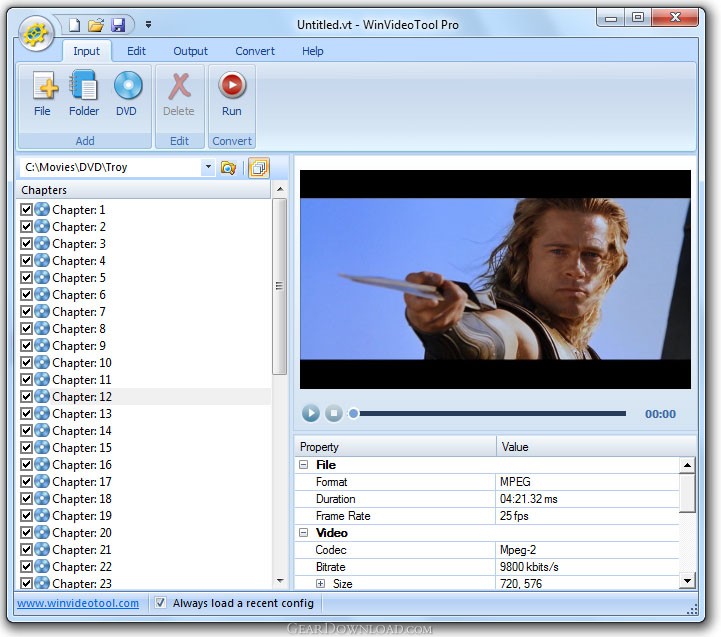
Task: Select the MPEG format value cell
Action: [x=587, y=482]
